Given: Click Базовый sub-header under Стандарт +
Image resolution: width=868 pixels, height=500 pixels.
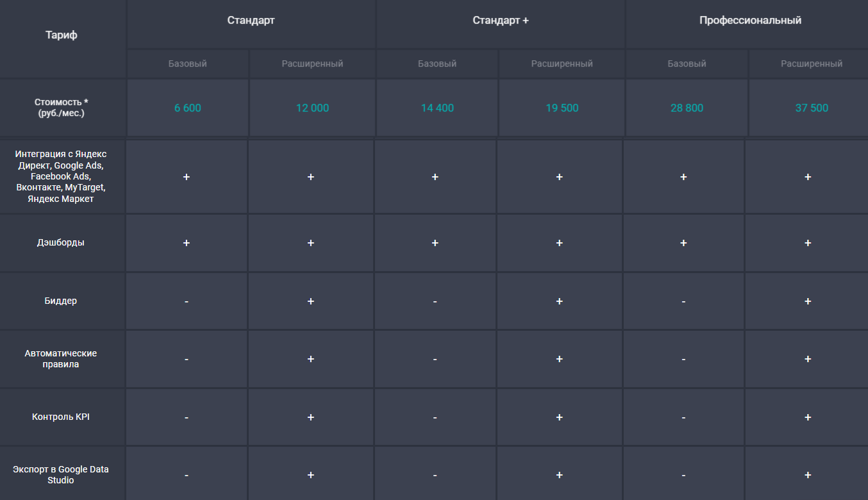Looking at the screenshot, I should (x=437, y=64).
